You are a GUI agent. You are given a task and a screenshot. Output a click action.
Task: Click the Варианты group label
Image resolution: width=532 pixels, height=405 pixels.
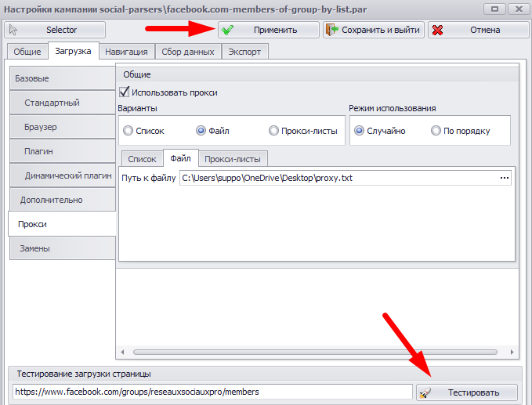(137, 108)
